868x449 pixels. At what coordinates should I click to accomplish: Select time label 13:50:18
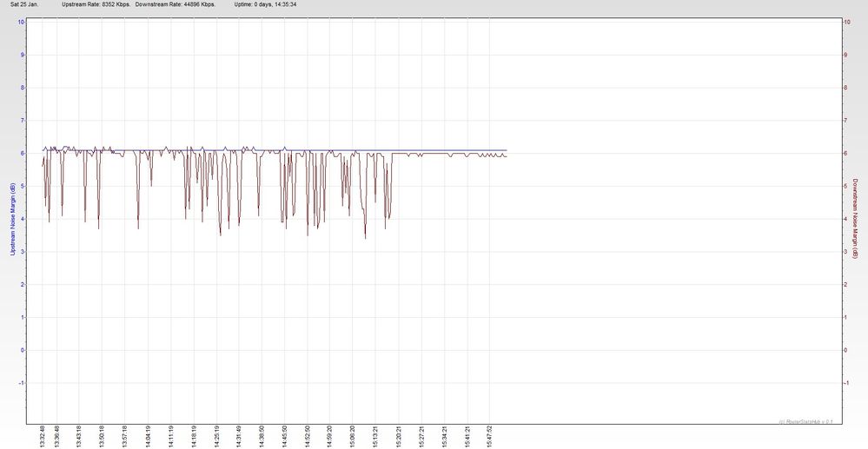102,436
